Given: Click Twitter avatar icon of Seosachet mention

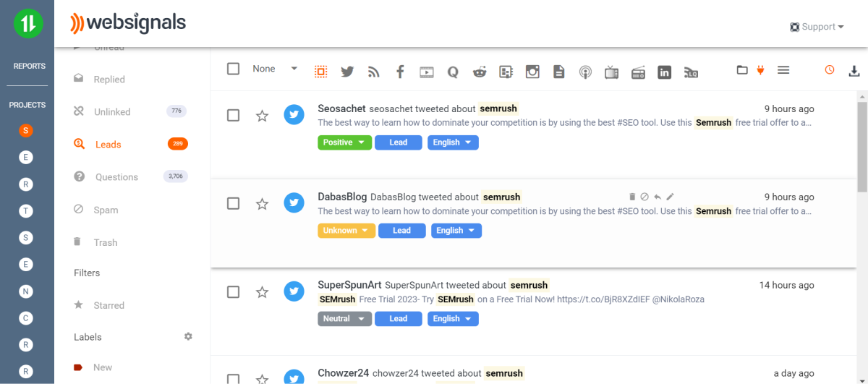Looking at the screenshot, I should pos(294,115).
